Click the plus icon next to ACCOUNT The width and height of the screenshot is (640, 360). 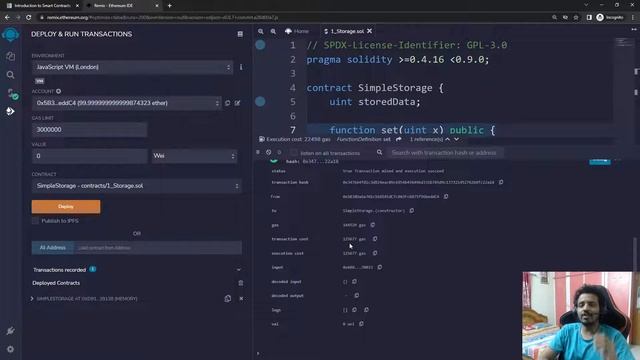58,91
